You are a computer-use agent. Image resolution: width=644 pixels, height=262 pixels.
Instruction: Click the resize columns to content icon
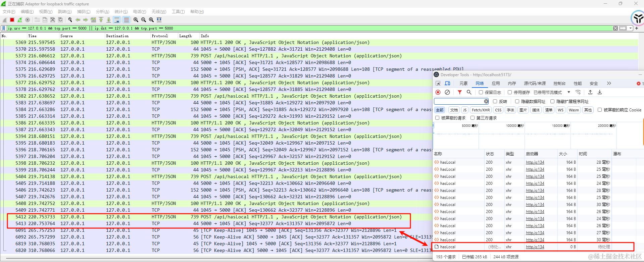click(159, 20)
